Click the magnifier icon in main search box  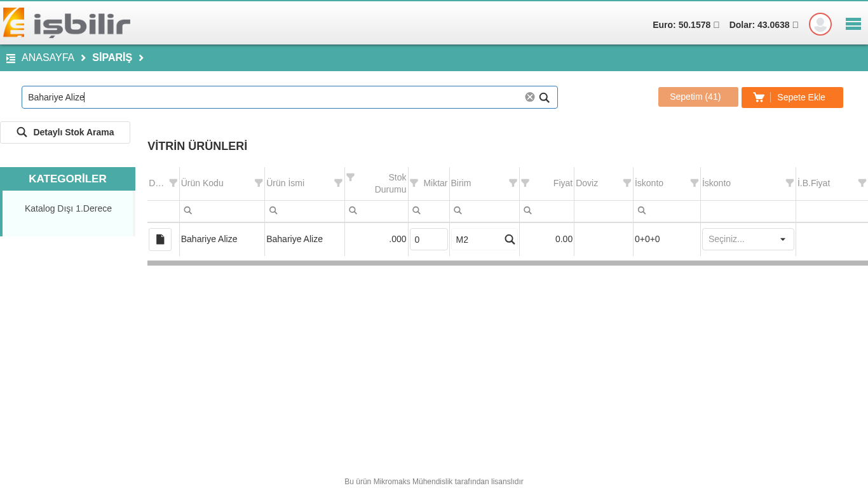(545, 98)
